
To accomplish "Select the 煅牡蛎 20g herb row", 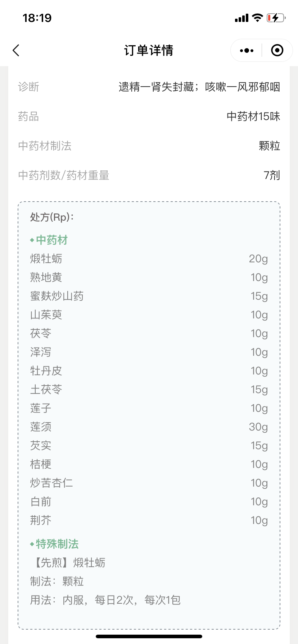I will coord(149,259).
